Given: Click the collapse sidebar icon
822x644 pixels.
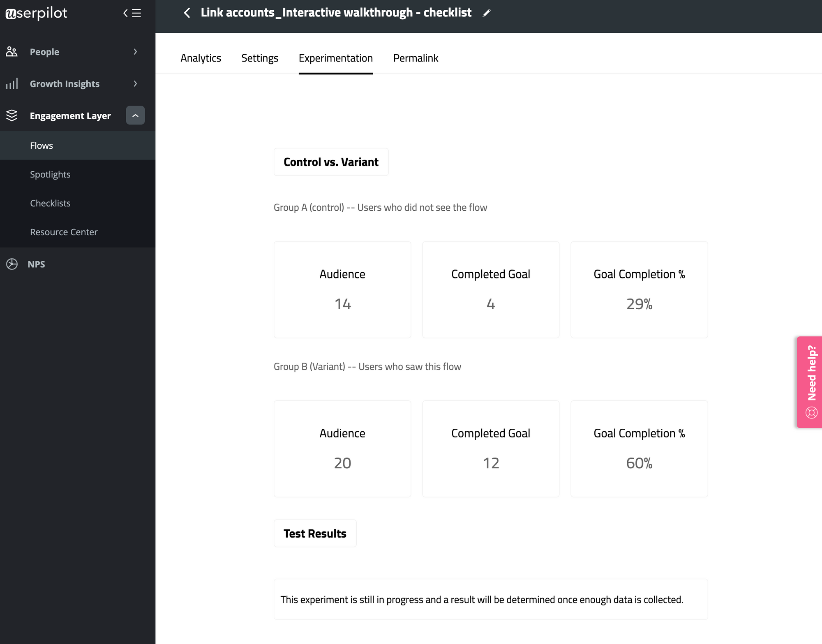Looking at the screenshot, I should pyautogui.click(x=133, y=13).
